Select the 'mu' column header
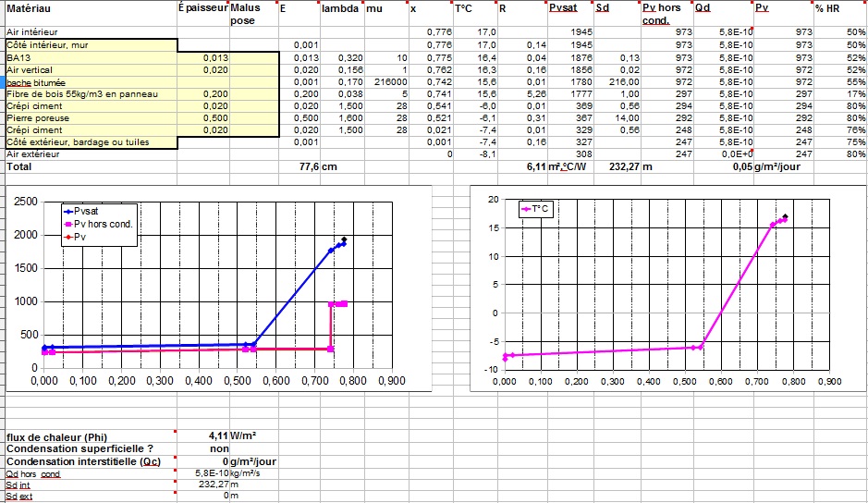The image size is (868, 503). [x=386, y=15]
